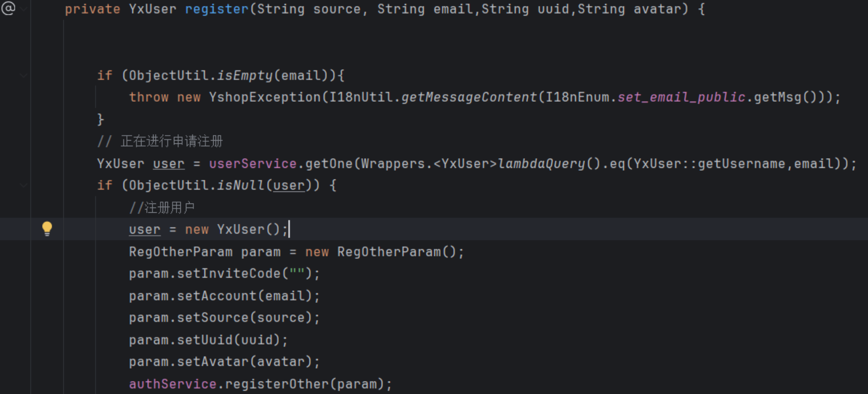Click the setSource(source) call
The width and height of the screenshot is (868, 394).
coord(245,318)
